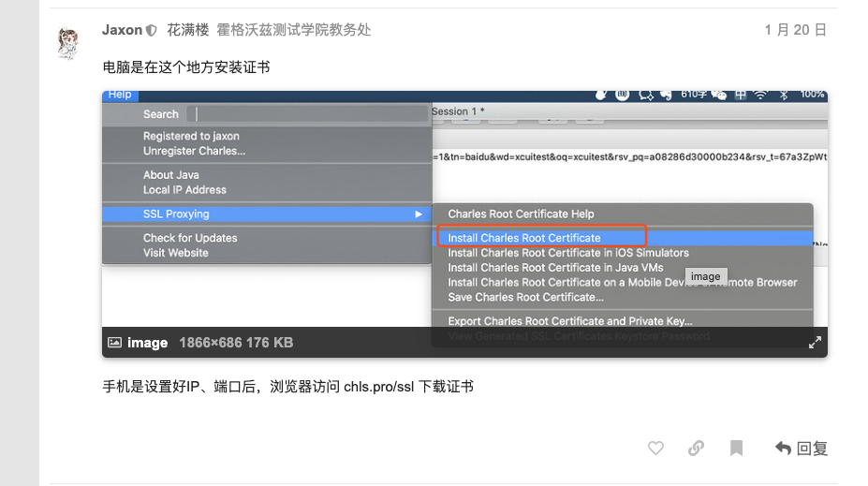Click the Bluetooth icon in the menu bar
This screenshot has width=868, height=486.
point(784,95)
